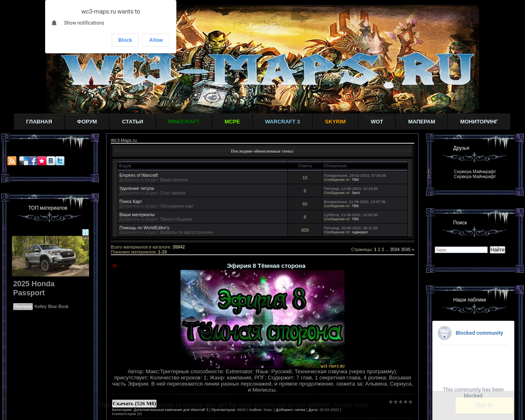
Task: Block notifications from wc3-maps.ru
Action: 125,40
